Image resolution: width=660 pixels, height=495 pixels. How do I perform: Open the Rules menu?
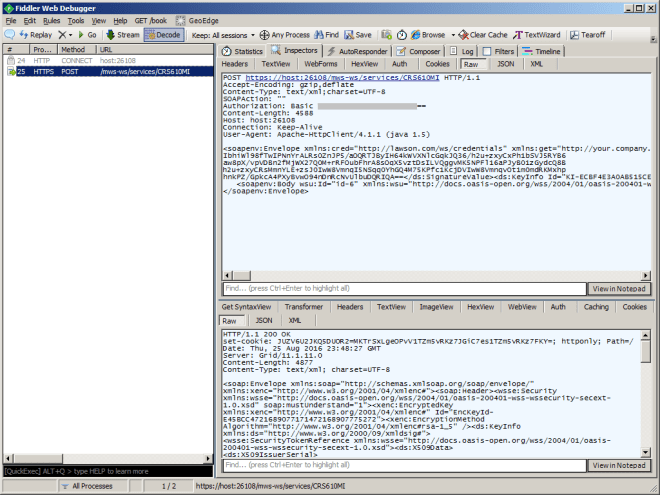tap(50, 20)
